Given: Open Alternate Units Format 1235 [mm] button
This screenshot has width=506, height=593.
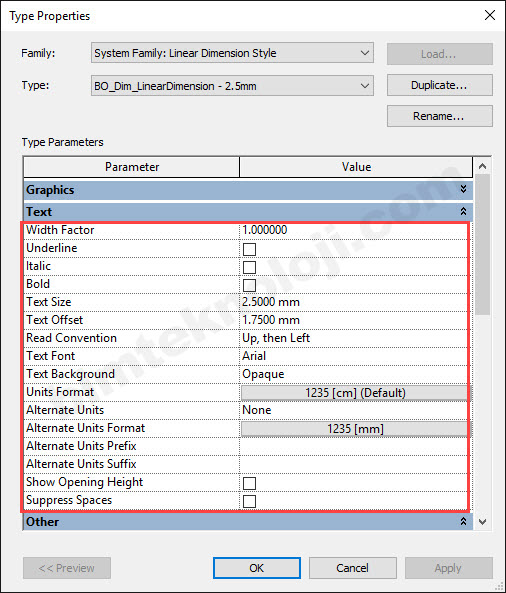Looking at the screenshot, I should coord(355,429).
